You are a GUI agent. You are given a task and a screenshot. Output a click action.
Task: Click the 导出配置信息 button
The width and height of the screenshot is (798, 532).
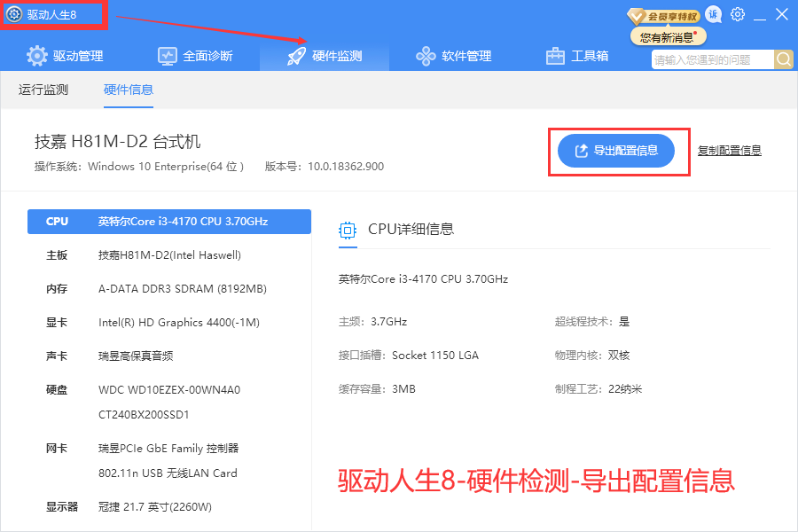[x=616, y=151]
